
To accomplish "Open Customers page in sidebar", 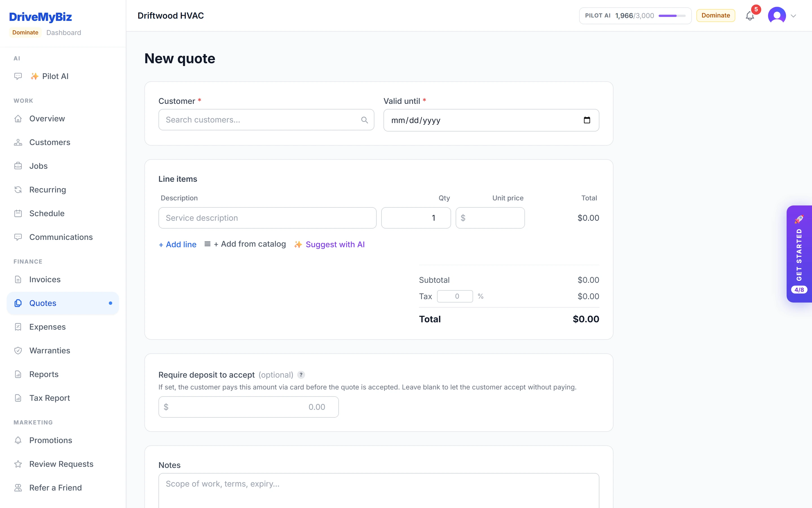I will pos(63,143).
